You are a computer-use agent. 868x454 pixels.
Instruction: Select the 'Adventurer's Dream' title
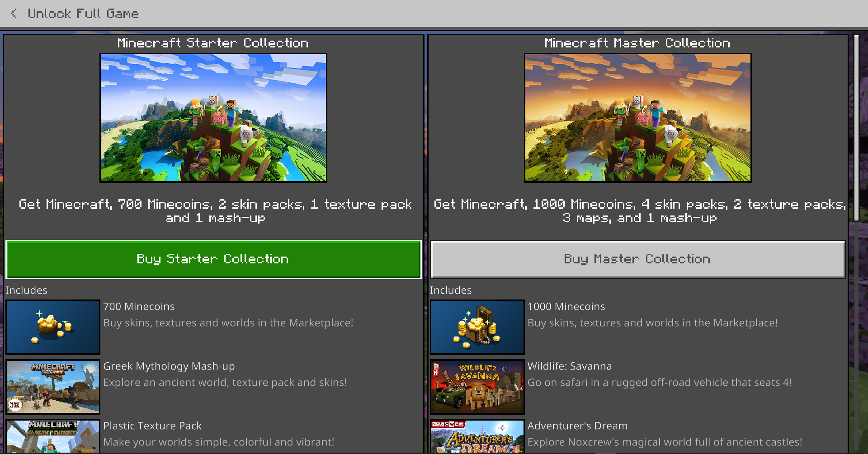(578, 426)
